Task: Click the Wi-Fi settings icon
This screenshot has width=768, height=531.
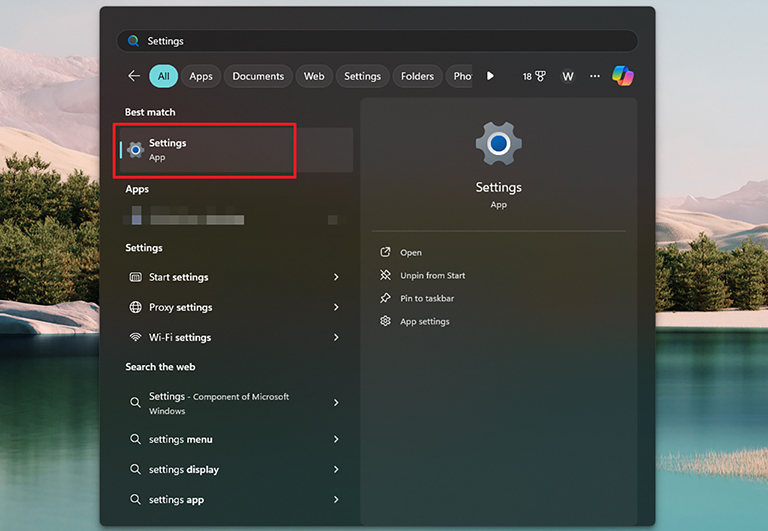Action: coord(136,338)
